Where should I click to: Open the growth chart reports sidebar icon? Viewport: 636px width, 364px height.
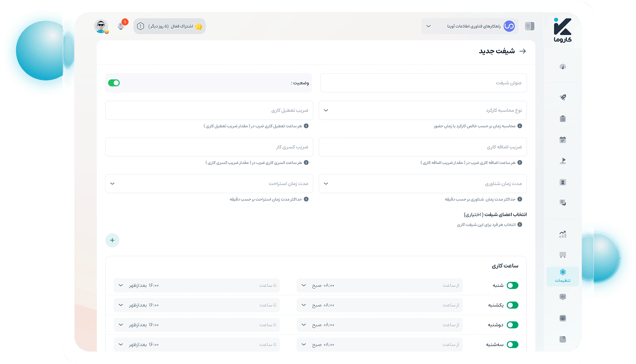click(x=563, y=234)
